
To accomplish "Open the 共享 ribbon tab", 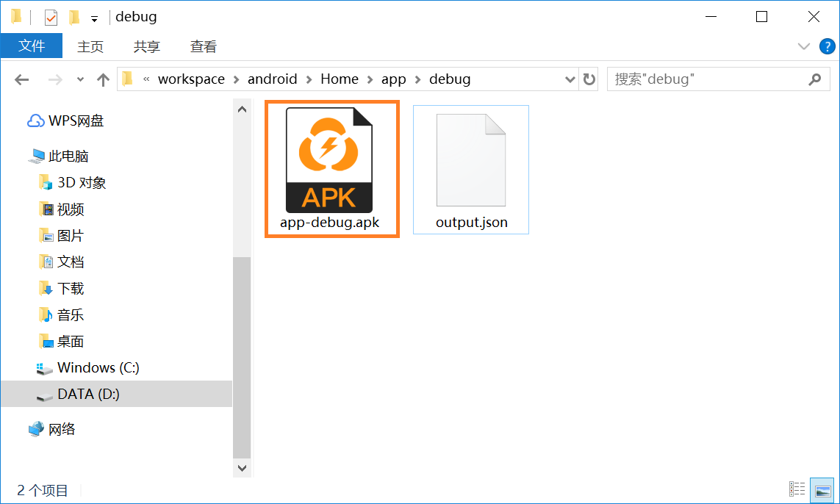I will [147, 46].
